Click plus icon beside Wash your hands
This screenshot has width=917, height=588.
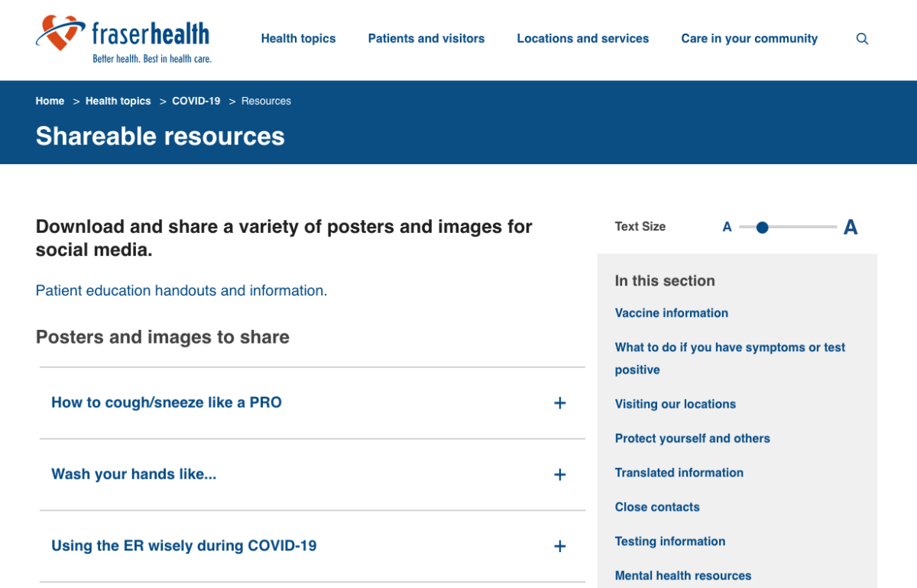559,475
